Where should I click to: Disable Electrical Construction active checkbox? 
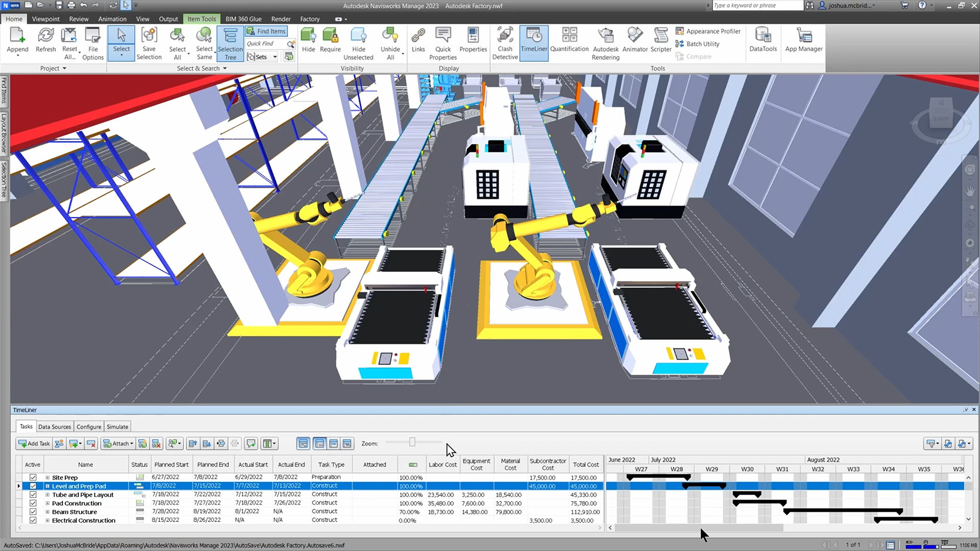(33, 520)
